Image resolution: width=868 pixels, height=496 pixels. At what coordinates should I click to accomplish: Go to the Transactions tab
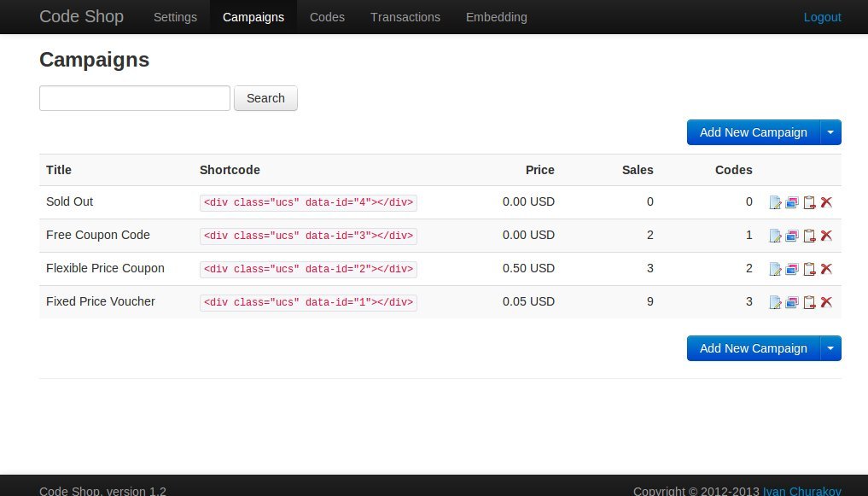coord(405,17)
